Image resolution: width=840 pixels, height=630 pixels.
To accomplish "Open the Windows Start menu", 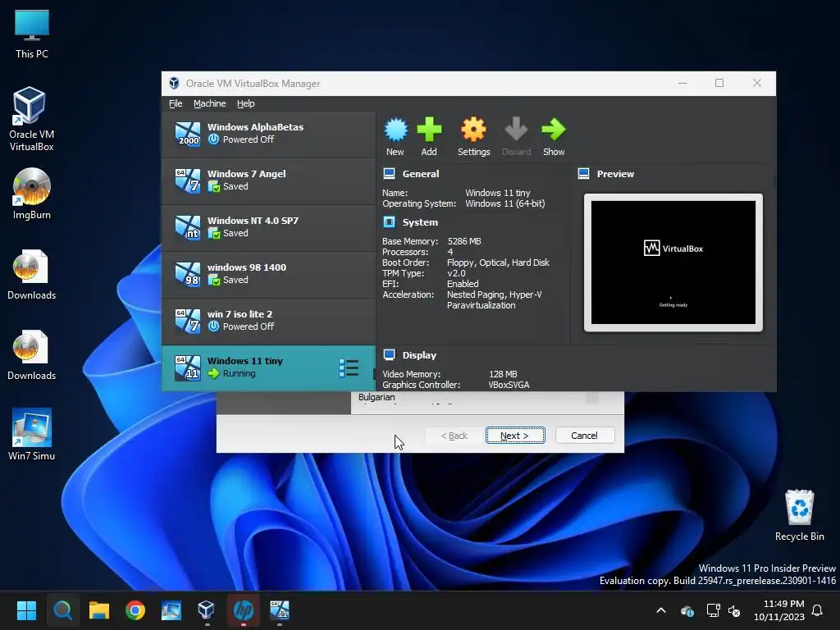I will coord(26,610).
